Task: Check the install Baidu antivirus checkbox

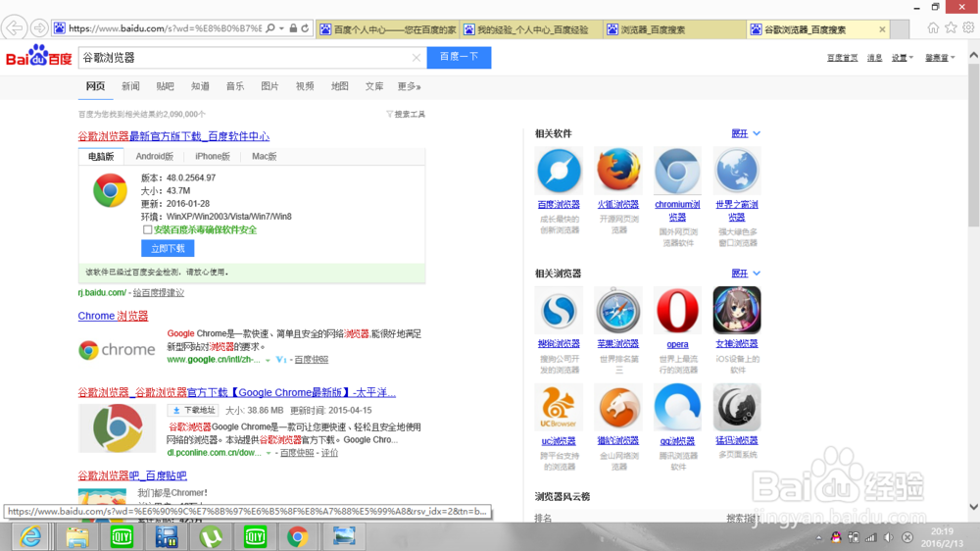Action: 148,229
